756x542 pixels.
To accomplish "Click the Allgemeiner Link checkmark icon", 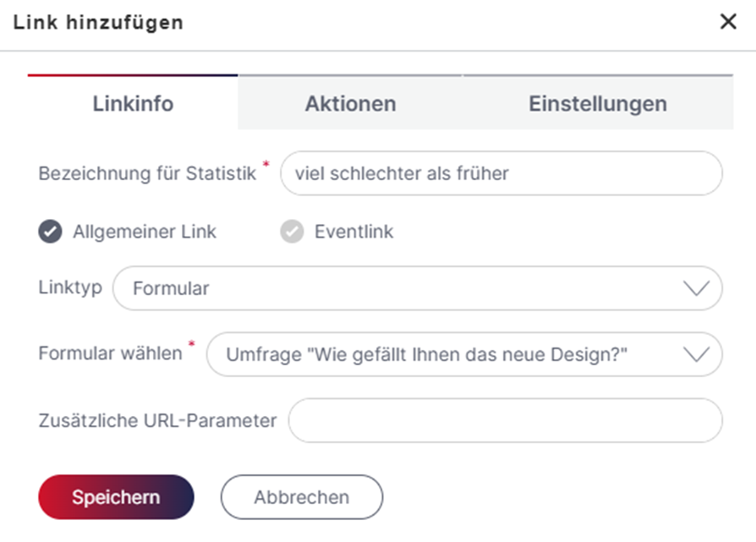I will click(x=50, y=232).
